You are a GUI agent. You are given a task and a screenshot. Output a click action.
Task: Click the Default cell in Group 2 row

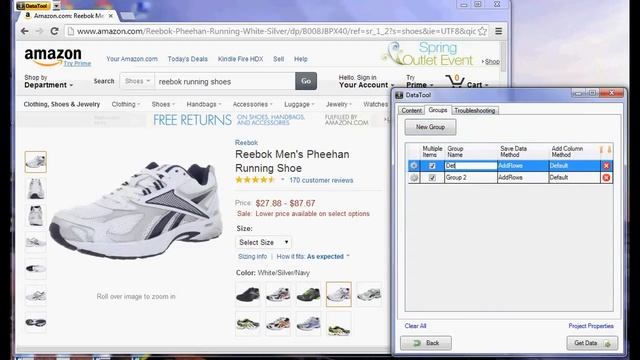(x=574, y=178)
